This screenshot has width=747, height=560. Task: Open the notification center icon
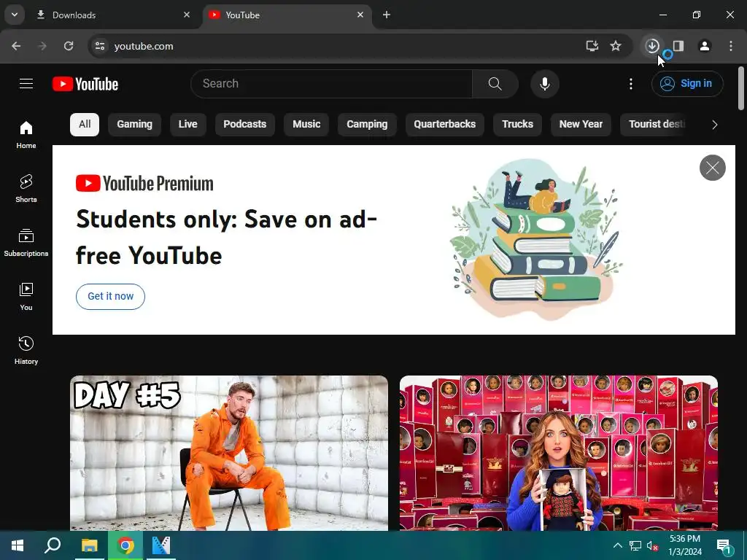(x=724, y=545)
